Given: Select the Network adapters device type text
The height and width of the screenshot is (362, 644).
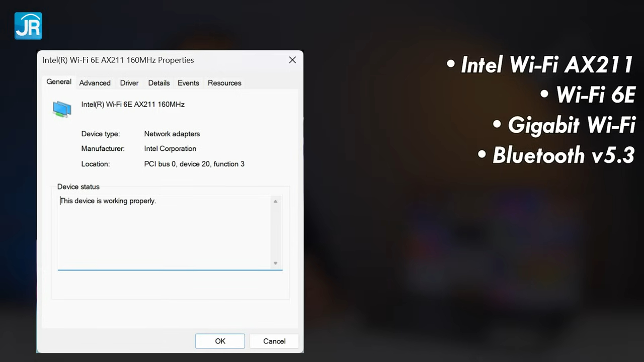Looking at the screenshot, I should click(x=172, y=134).
